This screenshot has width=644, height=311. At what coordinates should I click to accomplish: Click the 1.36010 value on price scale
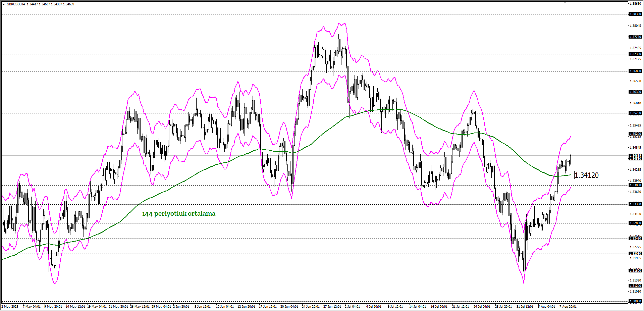click(636, 103)
